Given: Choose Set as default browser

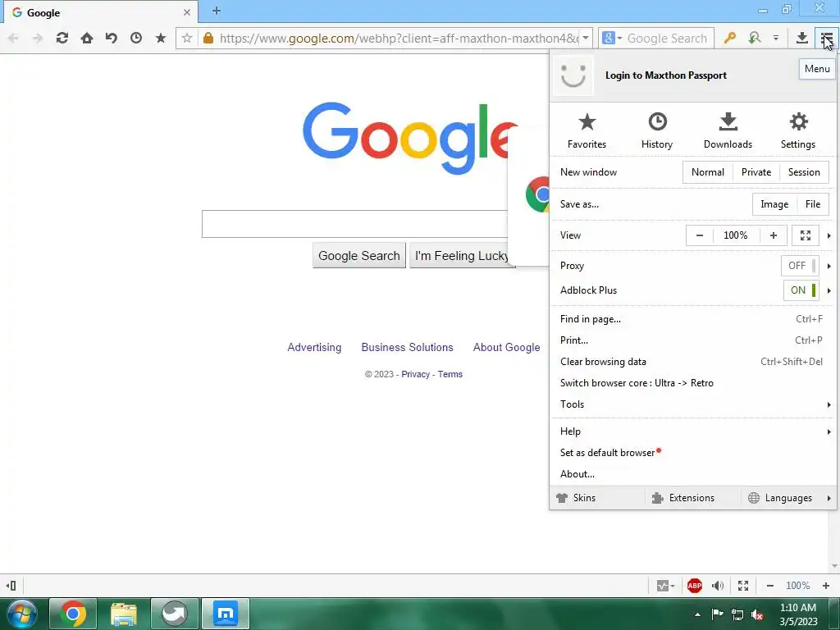Looking at the screenshot, I should (x=693, y=453).
